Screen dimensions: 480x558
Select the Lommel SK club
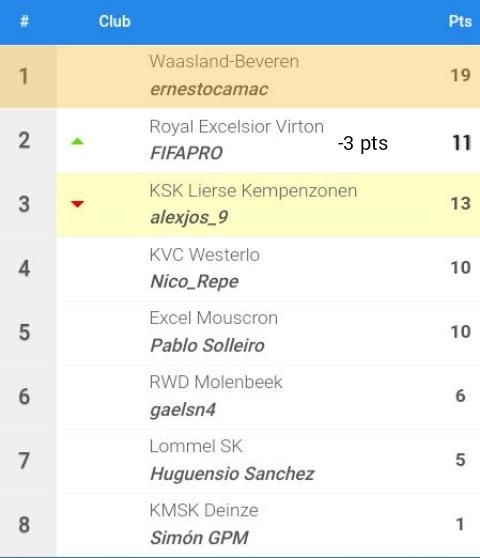pyautogui.click(x=196, y=446)
